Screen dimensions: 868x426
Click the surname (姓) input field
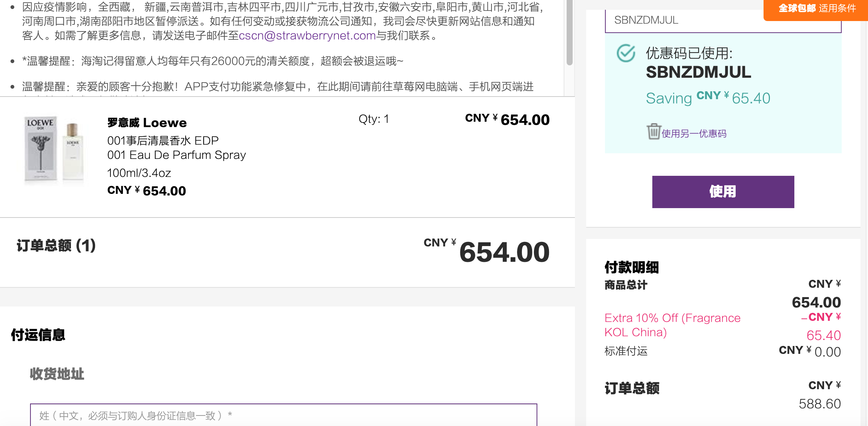283,415
